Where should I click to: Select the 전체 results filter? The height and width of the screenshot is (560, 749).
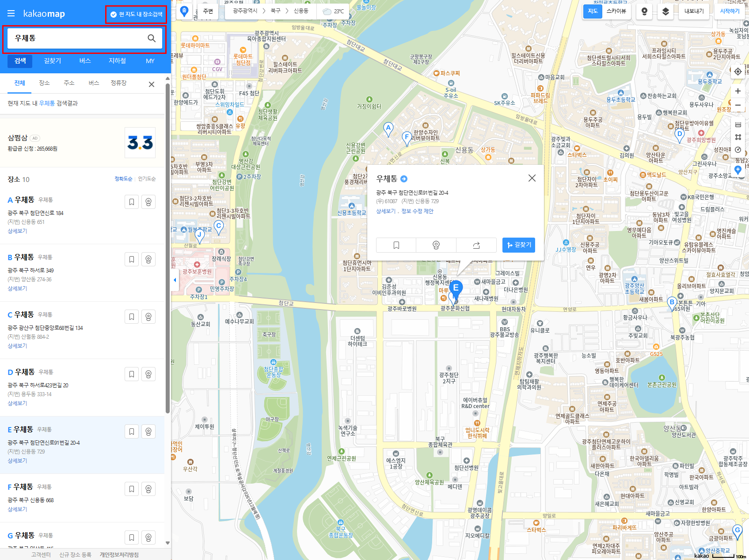click(x=19, y=83)
